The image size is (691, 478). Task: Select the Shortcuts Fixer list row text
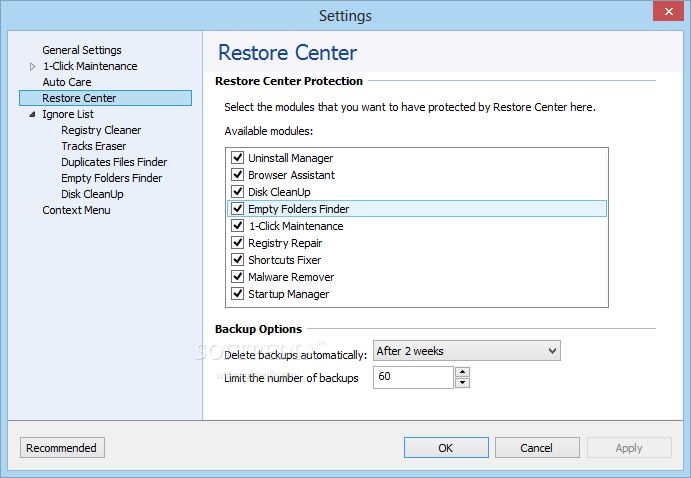(x=285, y=260)
